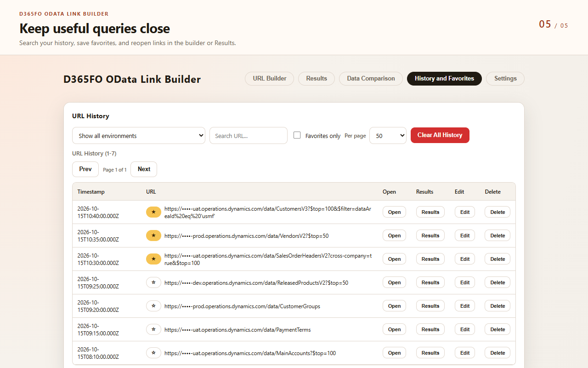Click the VendorsV2 prod URL text
This screenshot has height=368, width=588.
[247, 236]
